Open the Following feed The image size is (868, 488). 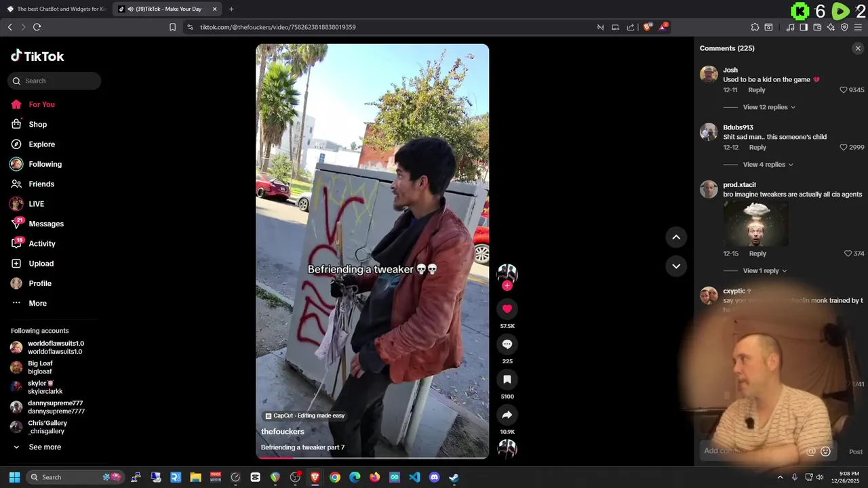(x=45, y=164)
